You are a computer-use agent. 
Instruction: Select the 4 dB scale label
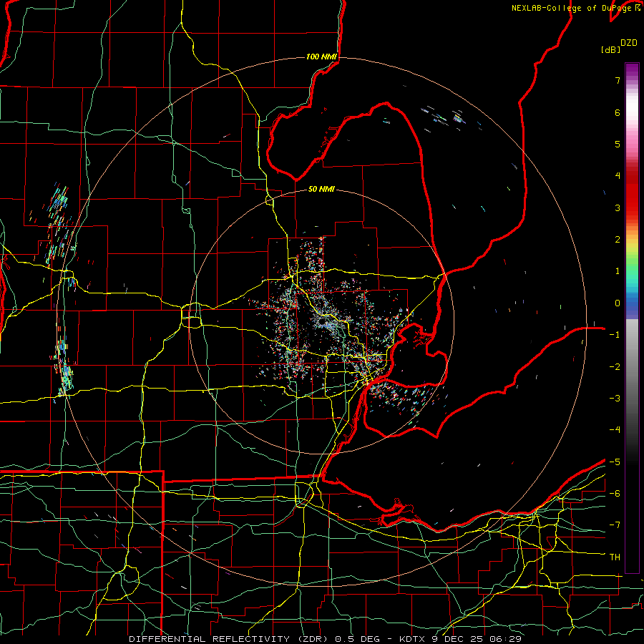(x=618, y=176)
